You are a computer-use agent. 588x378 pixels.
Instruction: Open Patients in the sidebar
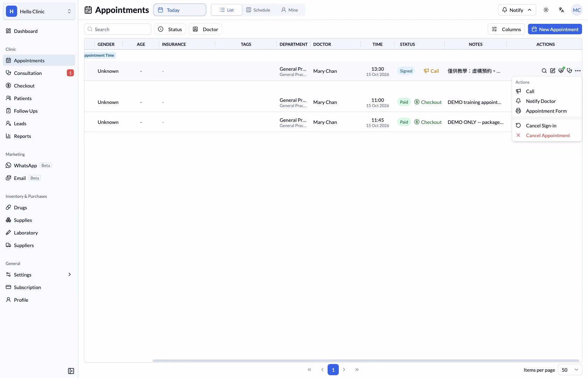point(39,98)
